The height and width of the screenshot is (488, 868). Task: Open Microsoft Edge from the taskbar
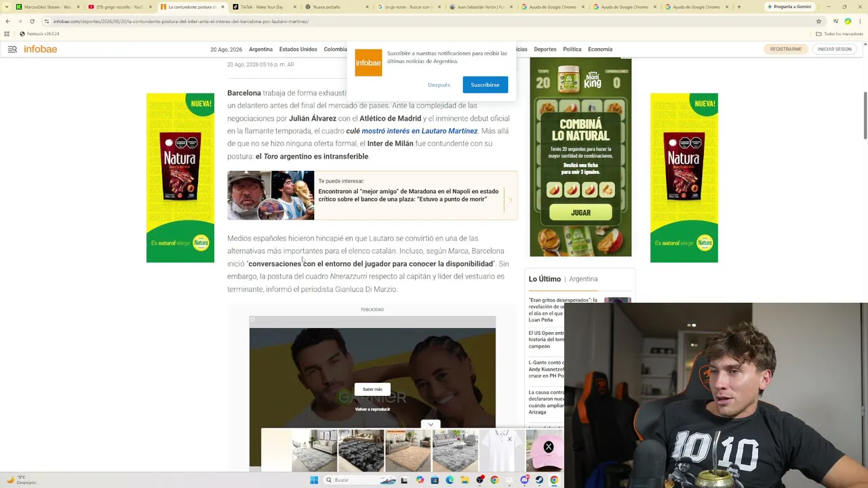(450, 480)
